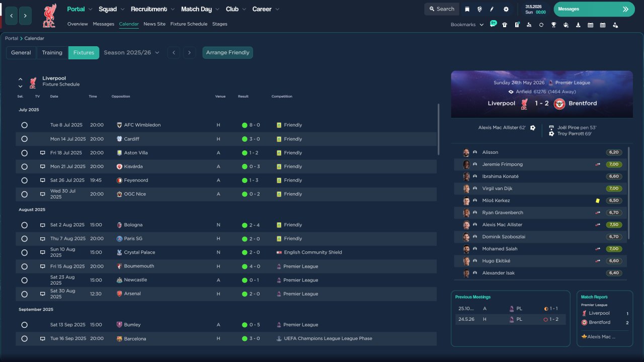Image resolution: width=644 pixels, height=362 pixels.
Task: Click the green Messages continue button
Action: click(x=594, y=9)
